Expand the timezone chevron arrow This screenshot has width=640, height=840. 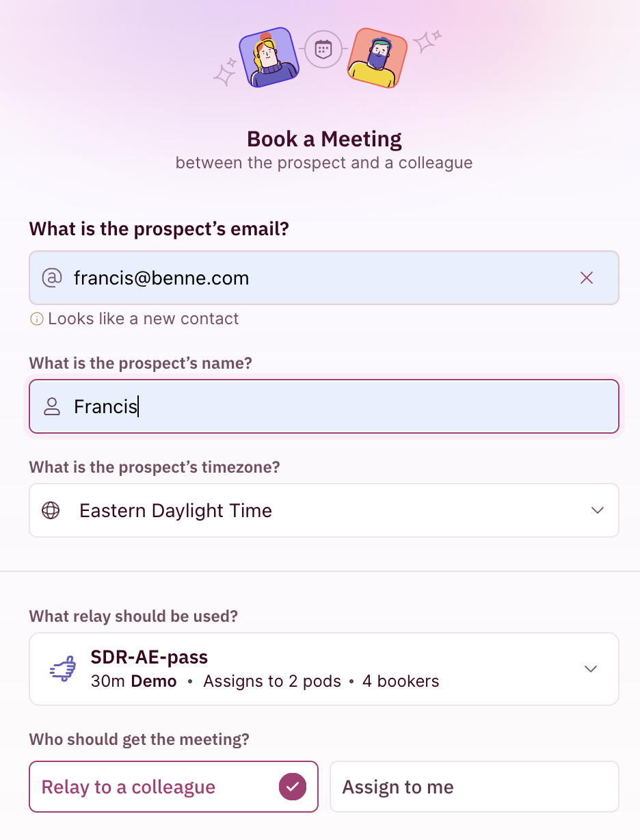[598, 510]
